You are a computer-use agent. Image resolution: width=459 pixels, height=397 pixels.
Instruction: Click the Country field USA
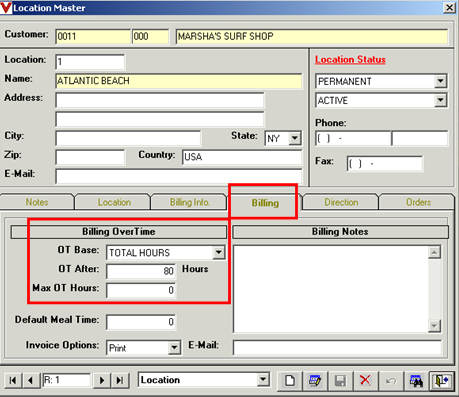(242, 157)
